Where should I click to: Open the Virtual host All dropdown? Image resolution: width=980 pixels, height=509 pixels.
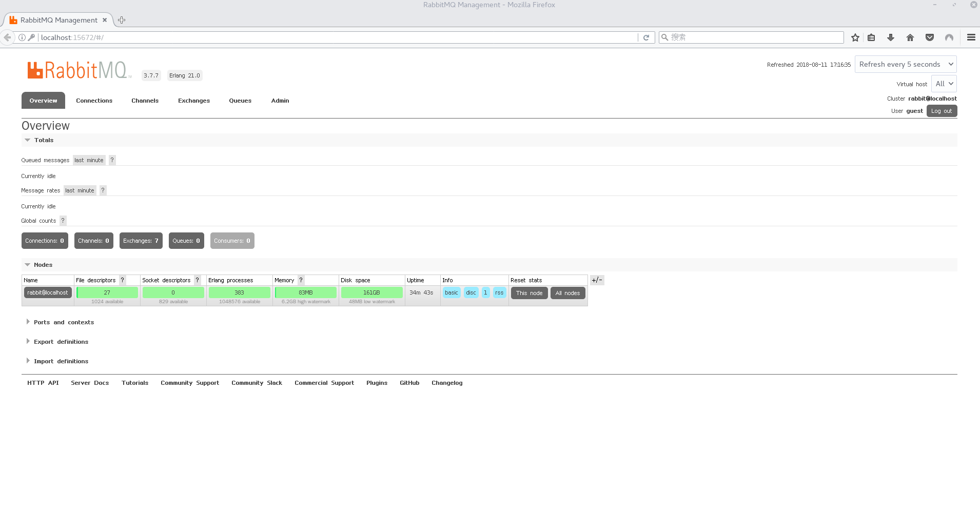[x=944, y=84]
